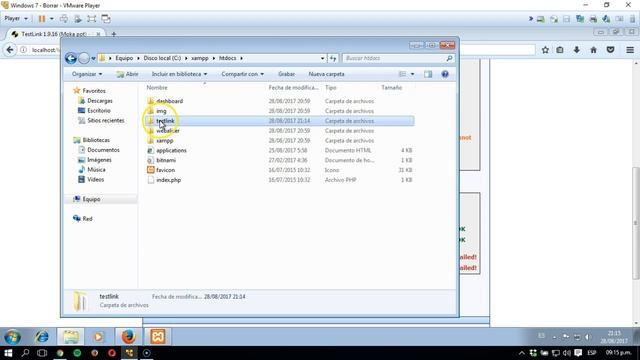Select Red in navigation pane
The image size is (640, 360).
tap(87, 218)
